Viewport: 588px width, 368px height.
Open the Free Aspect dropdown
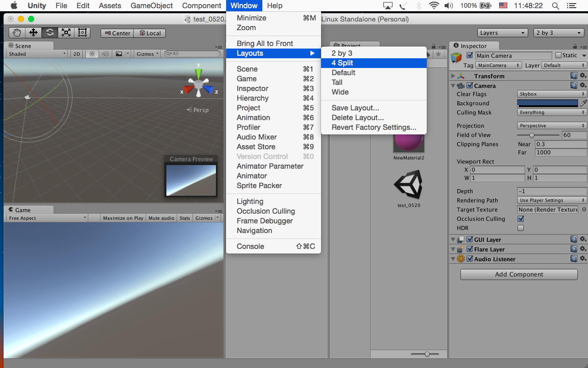47,218
